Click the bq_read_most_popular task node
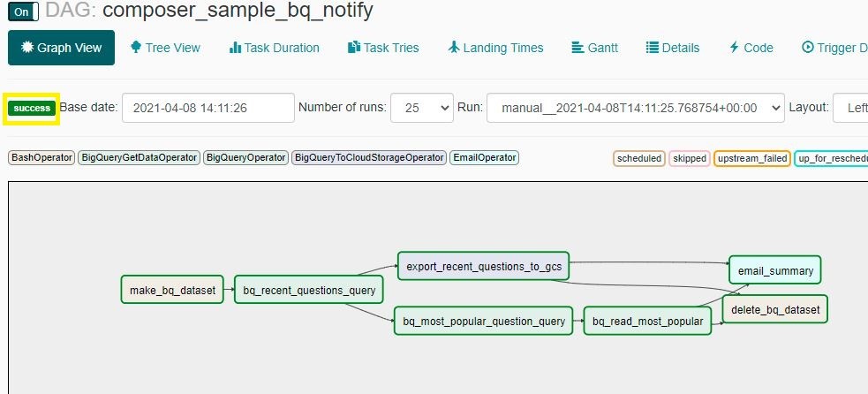This screenshot has width=868, height=394. pos(648,321)
